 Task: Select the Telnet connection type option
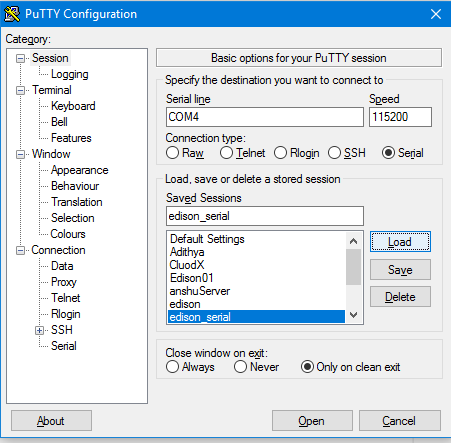pos(226,153)
